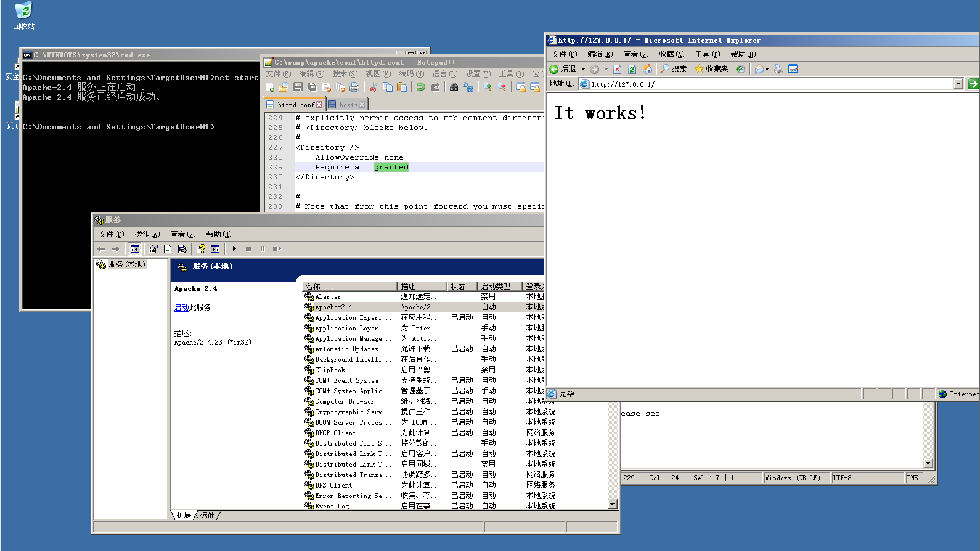The width and height of the screenshot is (980, 551).
Task: Switch to the hosts tab in Notepad++
Action: [x=348, y=105]
